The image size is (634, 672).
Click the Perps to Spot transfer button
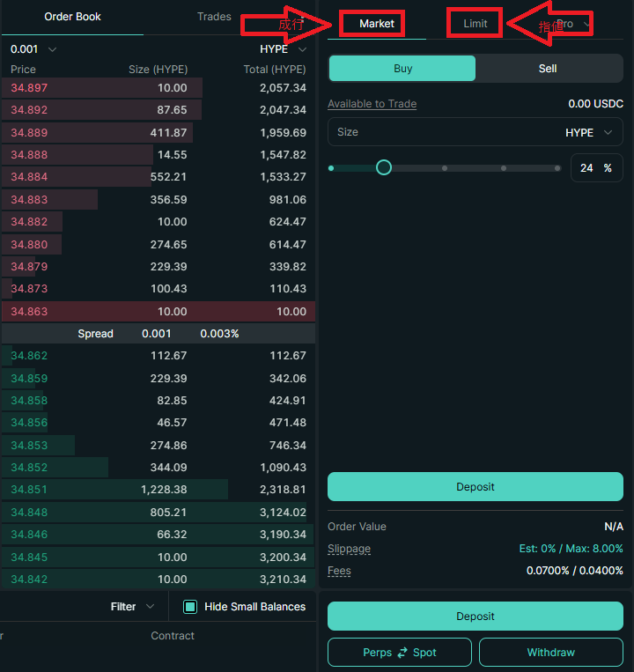(x=399, y=653)
